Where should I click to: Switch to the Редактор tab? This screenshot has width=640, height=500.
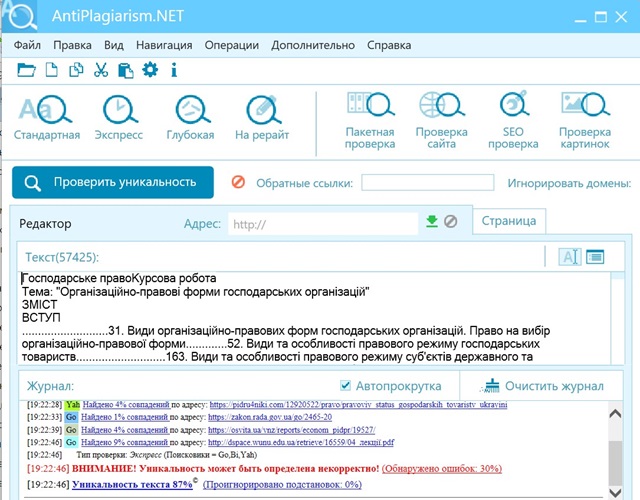(x=45, y=224)
